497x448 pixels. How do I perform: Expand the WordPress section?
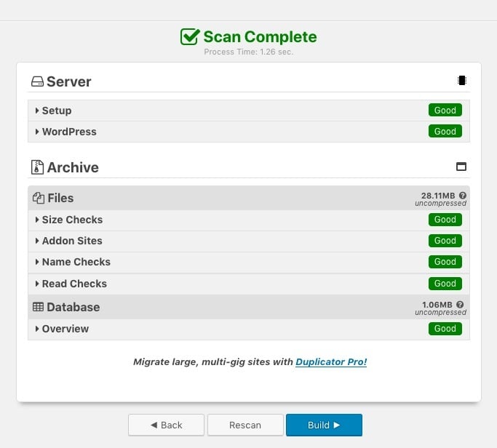[68, 132]
